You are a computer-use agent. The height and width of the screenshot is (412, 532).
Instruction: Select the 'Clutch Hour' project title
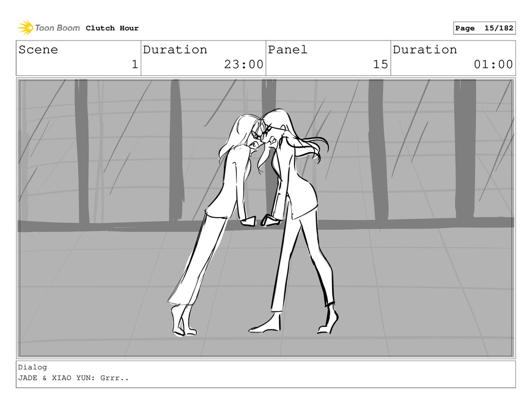(x=112, y=28)
